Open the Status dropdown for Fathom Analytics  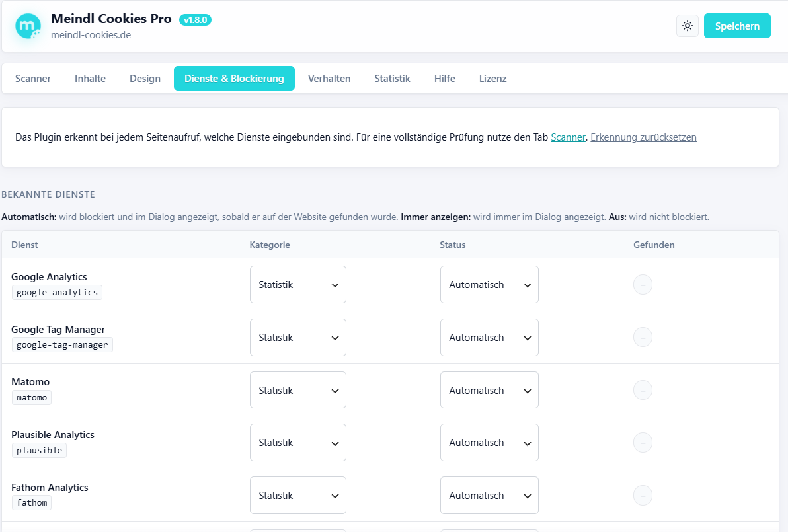489,496
